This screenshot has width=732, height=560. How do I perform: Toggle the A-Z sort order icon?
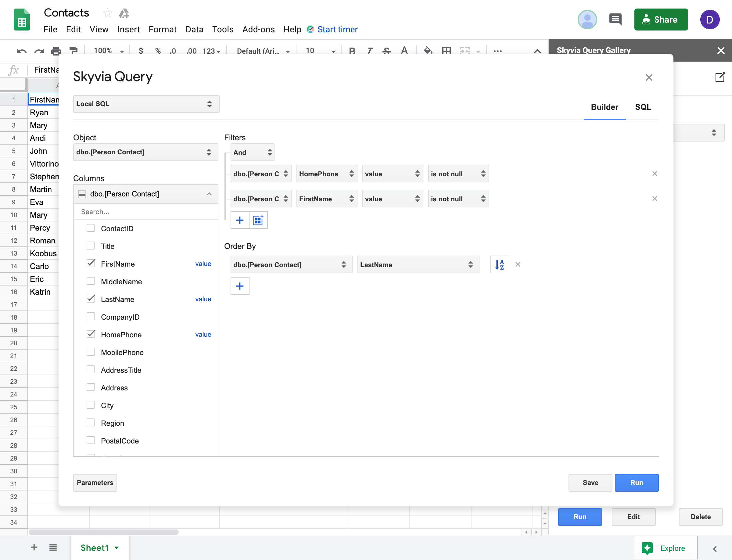click(x=499, y=265)
